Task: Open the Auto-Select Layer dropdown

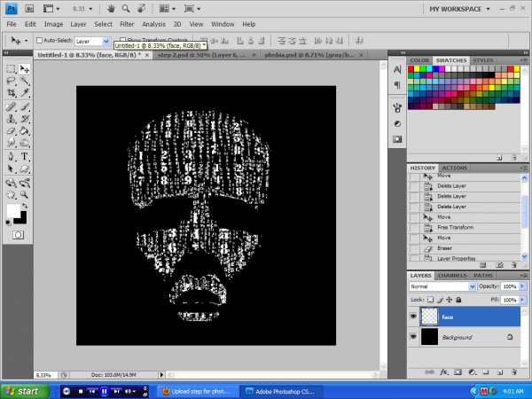Action: (x=106, y=41)
